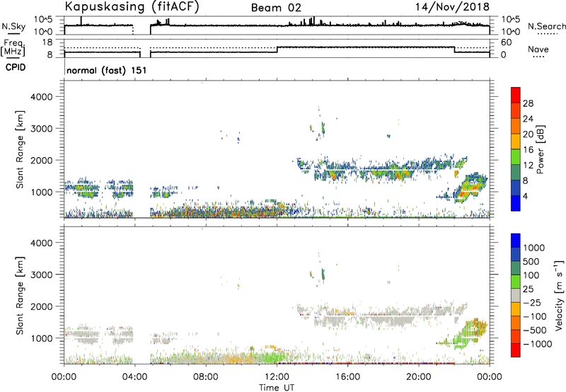Click the 'N.Search' legend label

(x=546, y=26)
